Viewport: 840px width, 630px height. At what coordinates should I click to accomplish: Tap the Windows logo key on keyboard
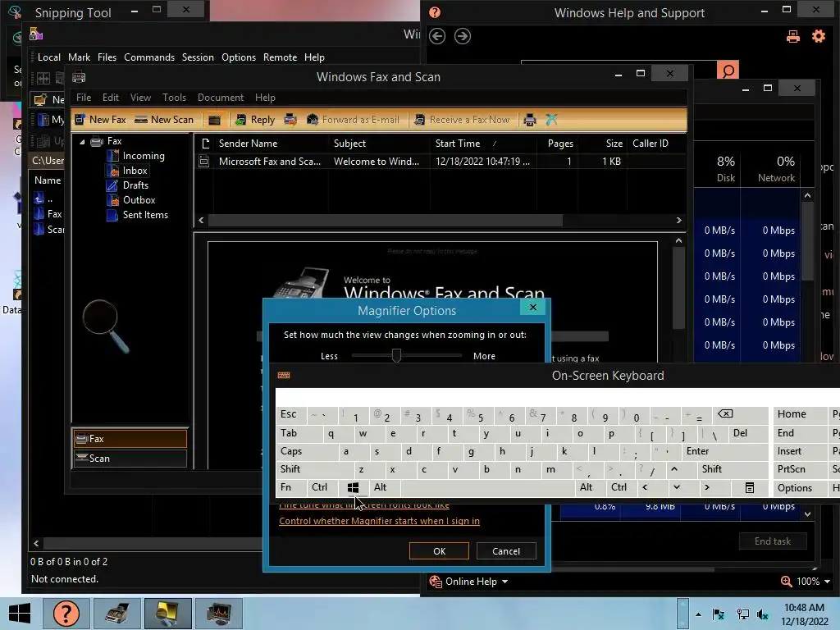(353, 487)
